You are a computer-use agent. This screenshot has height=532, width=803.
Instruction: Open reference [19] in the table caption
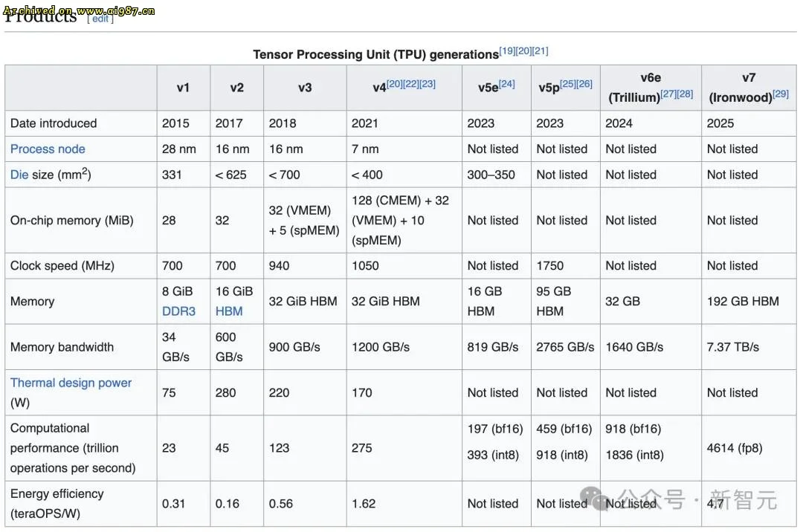click(x=507, y=50)
